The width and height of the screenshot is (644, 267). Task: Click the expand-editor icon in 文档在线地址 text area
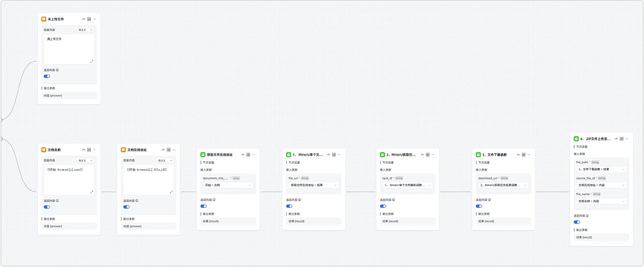click(171, 192)
